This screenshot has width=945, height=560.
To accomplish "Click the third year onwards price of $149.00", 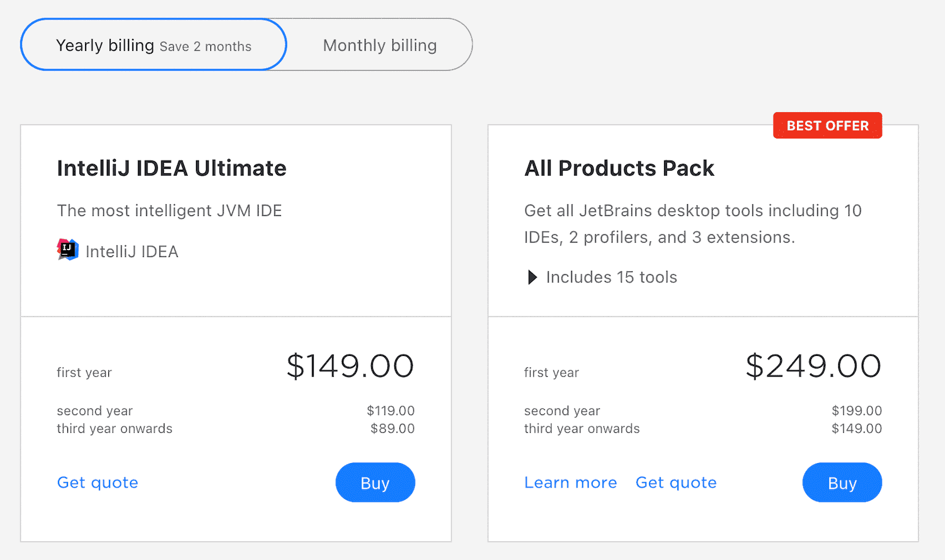I will tap(857, 428).
